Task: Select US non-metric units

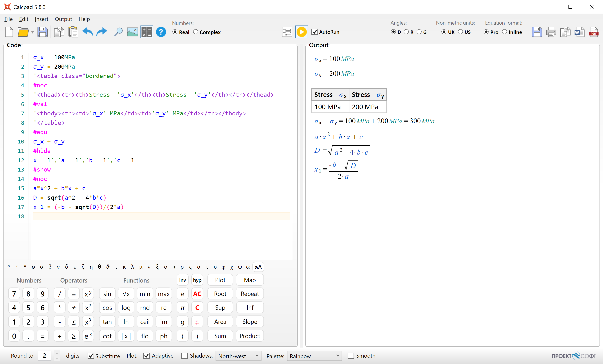Action: coord(461,32)
